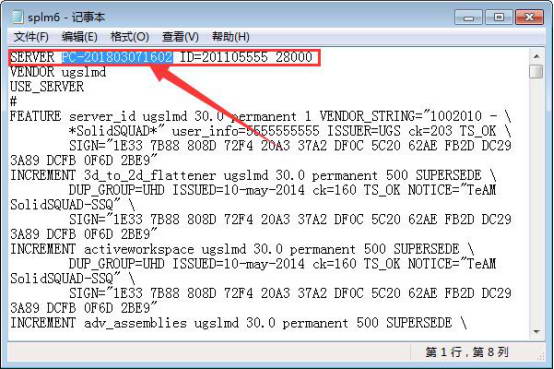Open the 文件(F) menu
The image size is (554, 369).
[31, 37]
